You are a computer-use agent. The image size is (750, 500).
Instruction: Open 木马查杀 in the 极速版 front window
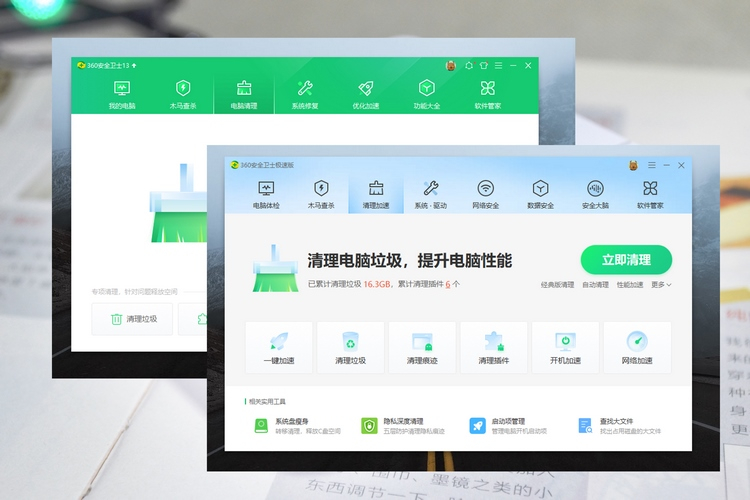(x=321, y=195)
